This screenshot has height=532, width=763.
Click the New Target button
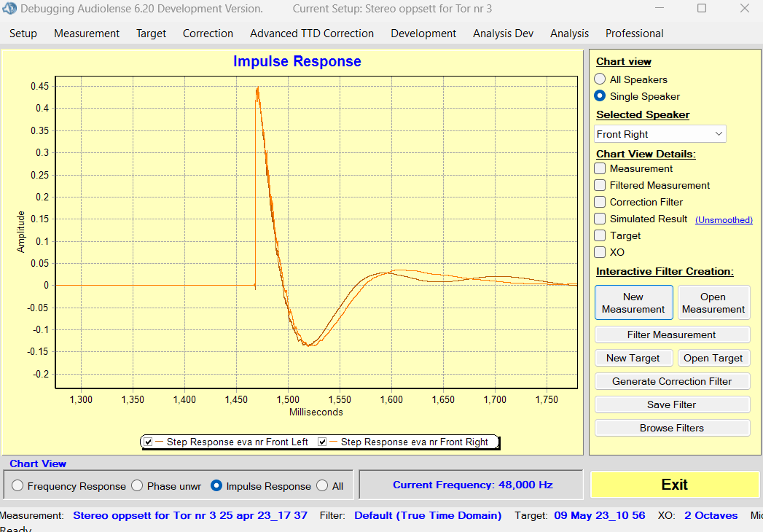coord(633,359)
